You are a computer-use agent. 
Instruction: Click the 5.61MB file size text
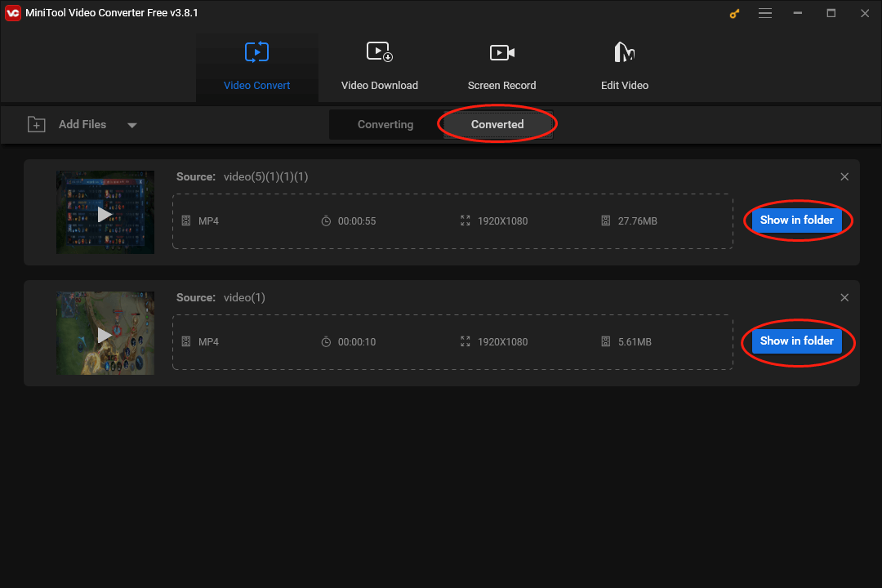[x=635, y=342]
